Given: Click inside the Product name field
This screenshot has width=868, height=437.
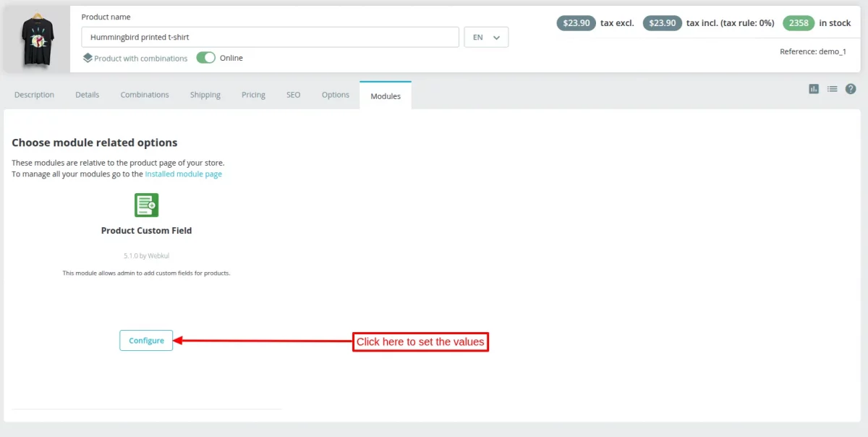Looking at the screenshot, I should click(269, 36).
